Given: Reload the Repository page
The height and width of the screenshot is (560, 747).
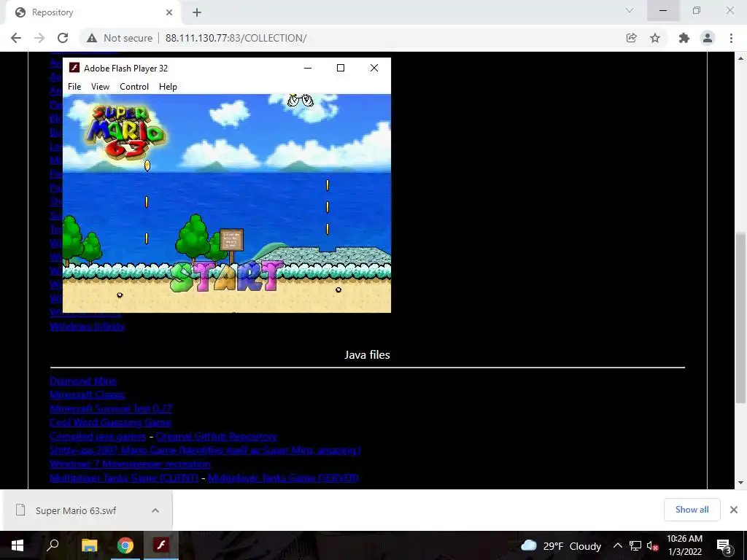Looking at the screenshot, I should 63,38.
